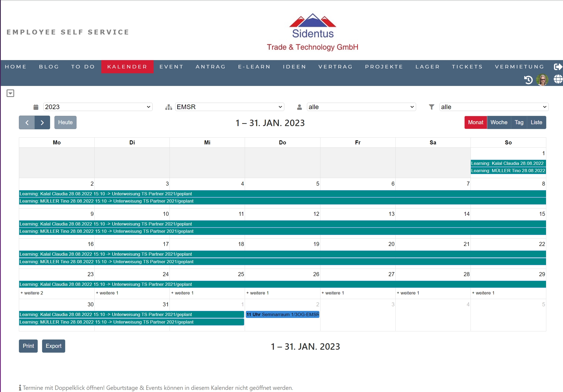This screenshot has height=392, width=563.
Task: Open the TICKETS menu item
Action: [x=467, y=67]
